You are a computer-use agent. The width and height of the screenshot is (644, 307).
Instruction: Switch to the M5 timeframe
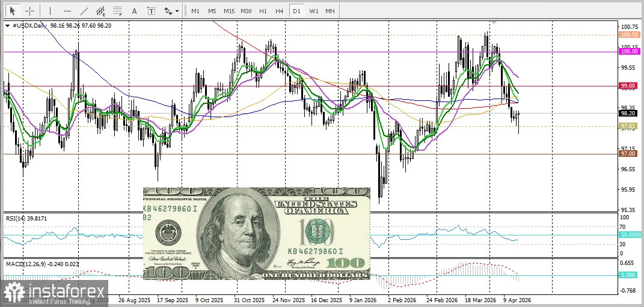[x=212, y=11]
